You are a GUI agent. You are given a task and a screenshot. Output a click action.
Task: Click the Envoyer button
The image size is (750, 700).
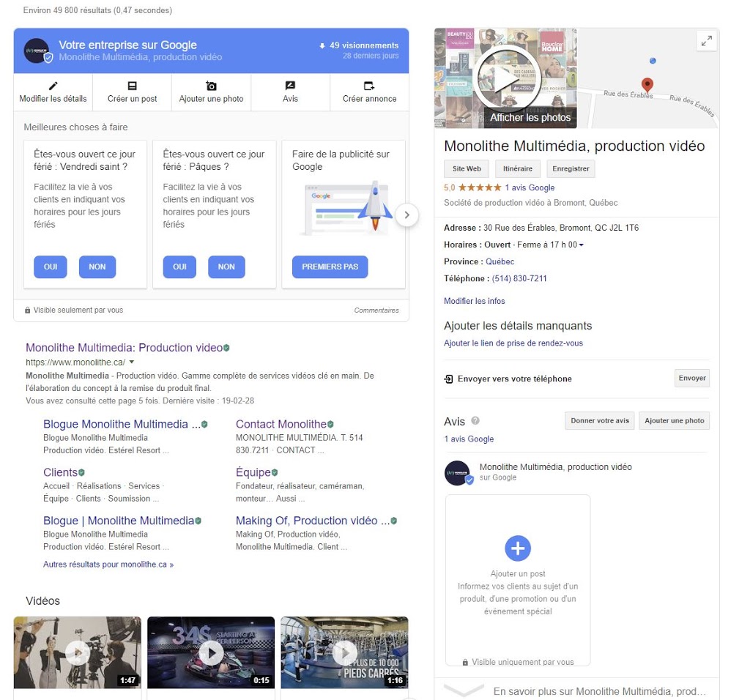pos(691,378)
